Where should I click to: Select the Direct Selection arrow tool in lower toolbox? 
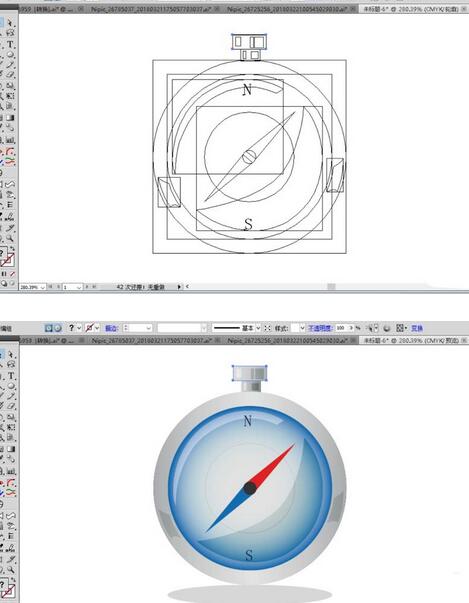coord(10,355)
